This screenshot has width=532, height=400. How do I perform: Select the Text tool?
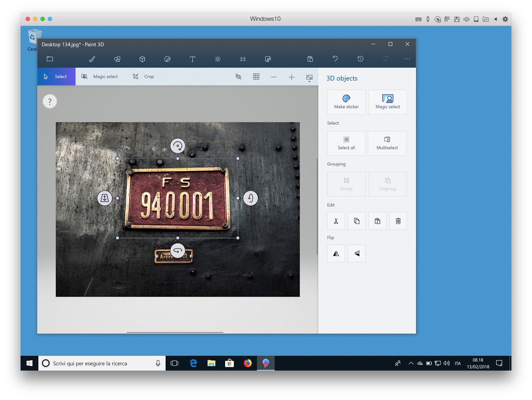click(193, 59)
